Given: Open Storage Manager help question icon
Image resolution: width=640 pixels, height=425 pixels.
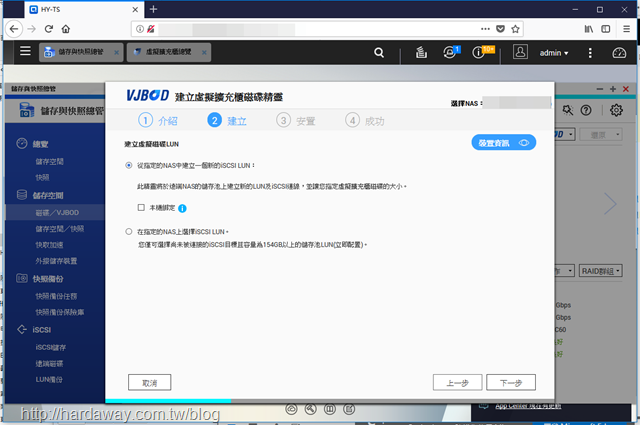Looking at the screenshot, I should click(x=586, y=110).
